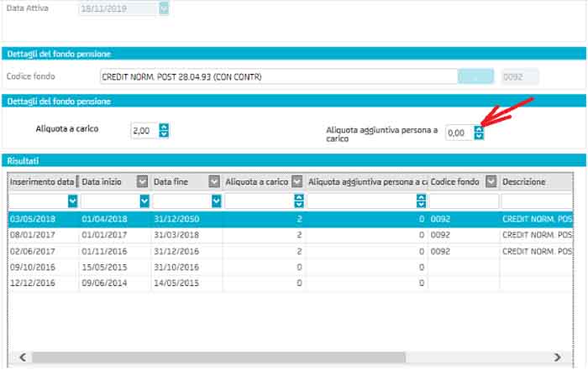This screenshot has height=370, width=588.
Task: Click Aliquota aggiuntiva filter row stepper
Action: click(x=421, y=201)
